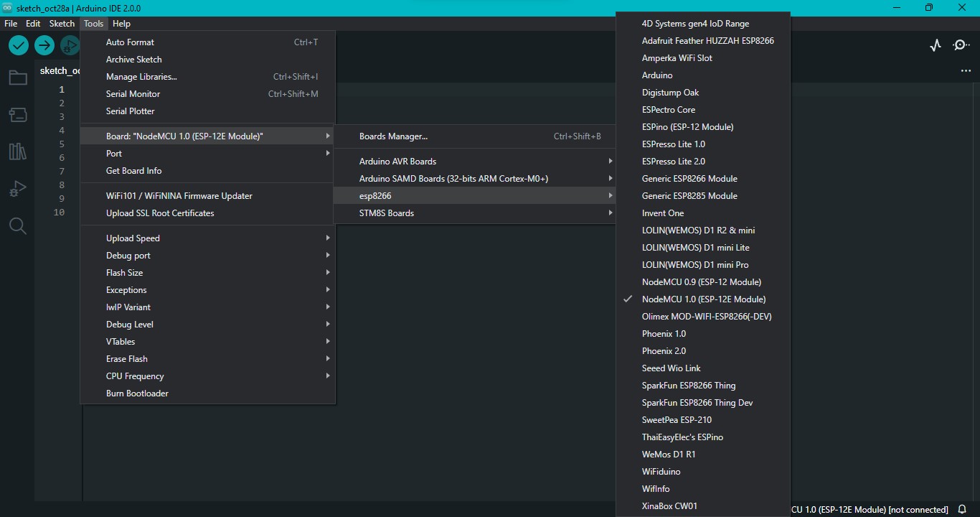Screen dimensions: 980x517
Task: Open the Debug sidebar icon
Action: (17, 189)
